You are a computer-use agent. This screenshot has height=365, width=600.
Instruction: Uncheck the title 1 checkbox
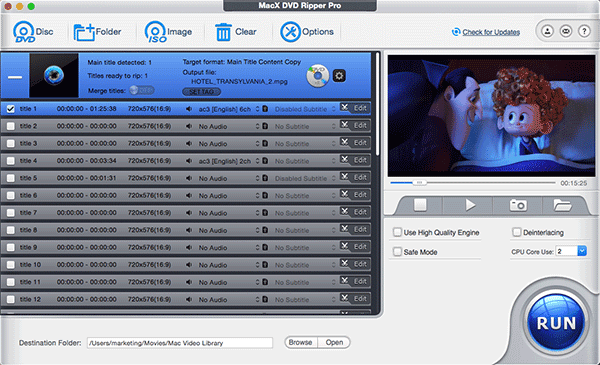pos(11,109)
